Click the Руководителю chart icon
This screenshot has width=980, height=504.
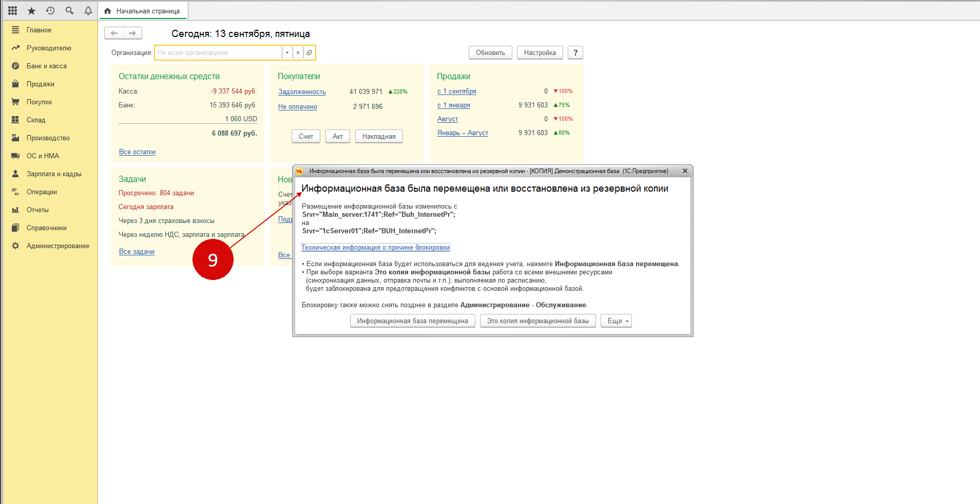click(x=15, y=48)
